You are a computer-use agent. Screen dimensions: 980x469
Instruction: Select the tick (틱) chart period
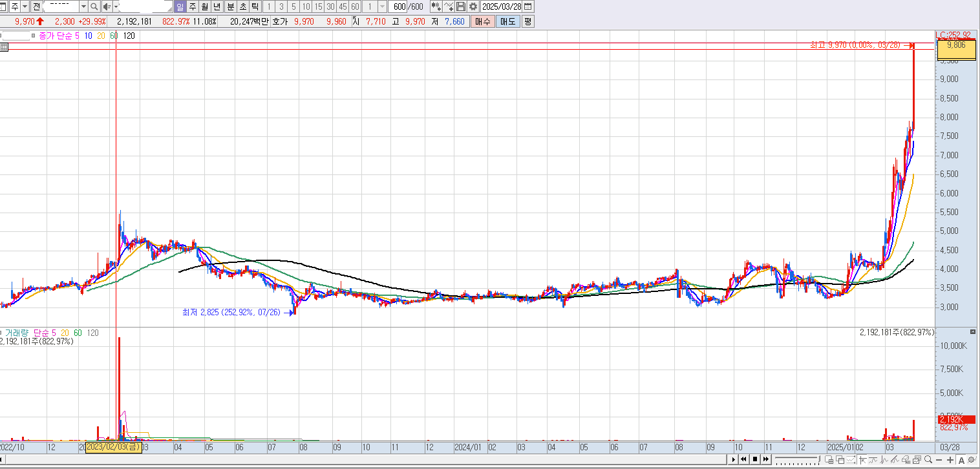255,6
